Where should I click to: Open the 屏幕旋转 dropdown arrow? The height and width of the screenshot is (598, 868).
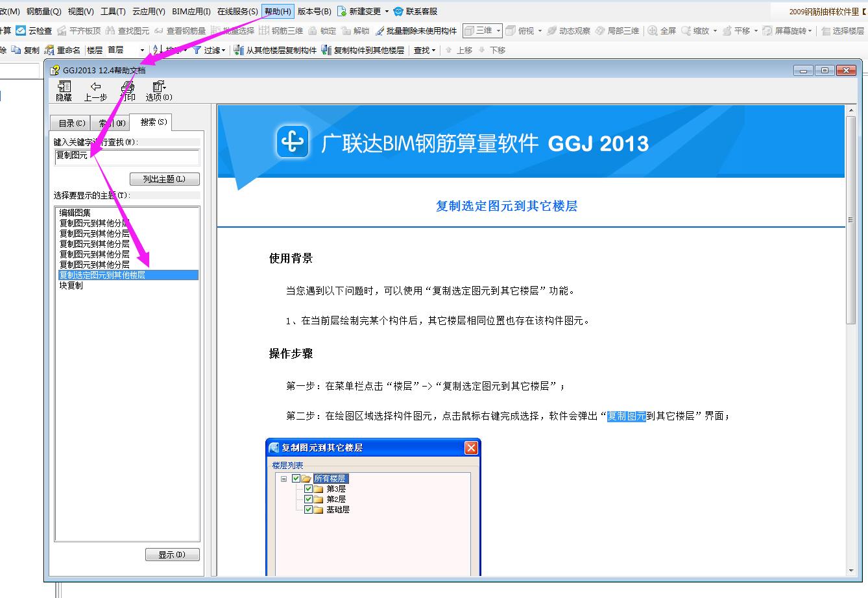coord(810,30)
